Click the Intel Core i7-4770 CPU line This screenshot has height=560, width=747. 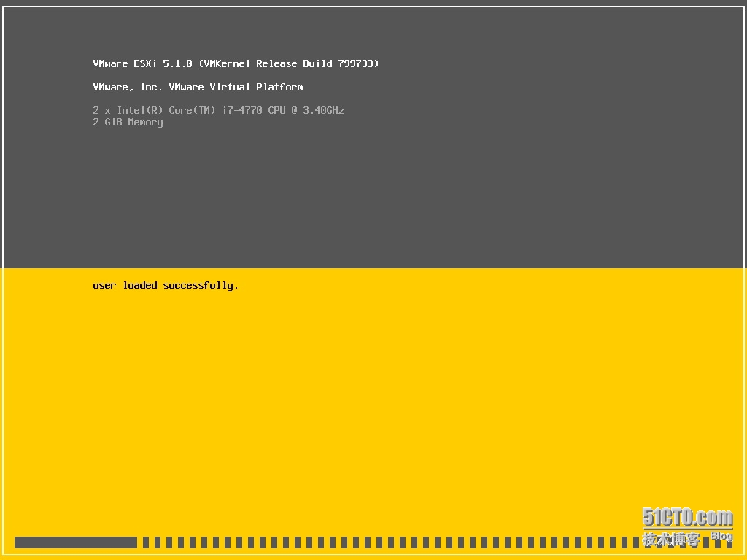click(218, 110)
